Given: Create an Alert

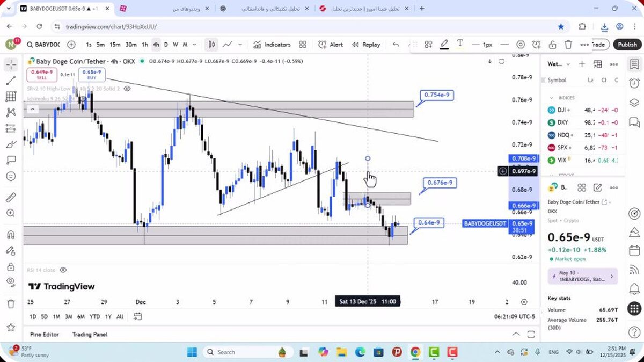Looking at the screenshot, I should (x=331, y=45).
